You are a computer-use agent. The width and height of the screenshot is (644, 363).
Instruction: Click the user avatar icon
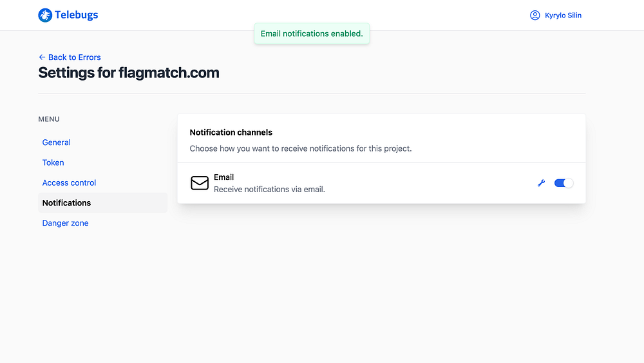535,15
